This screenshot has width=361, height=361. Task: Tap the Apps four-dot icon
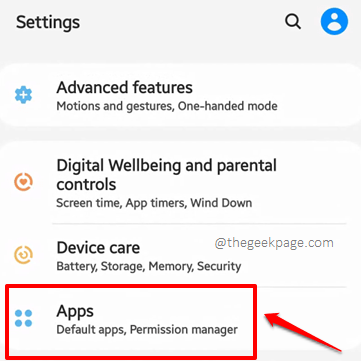[x=23, y=318]
